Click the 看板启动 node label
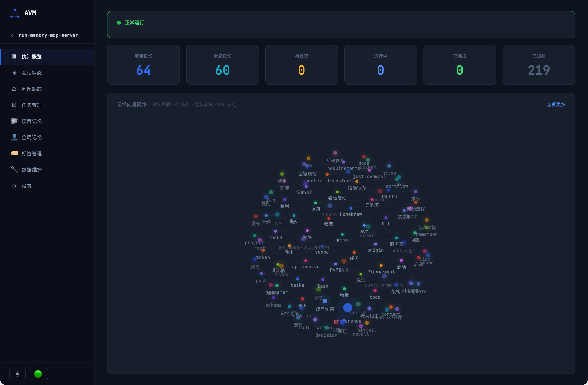 337,198
